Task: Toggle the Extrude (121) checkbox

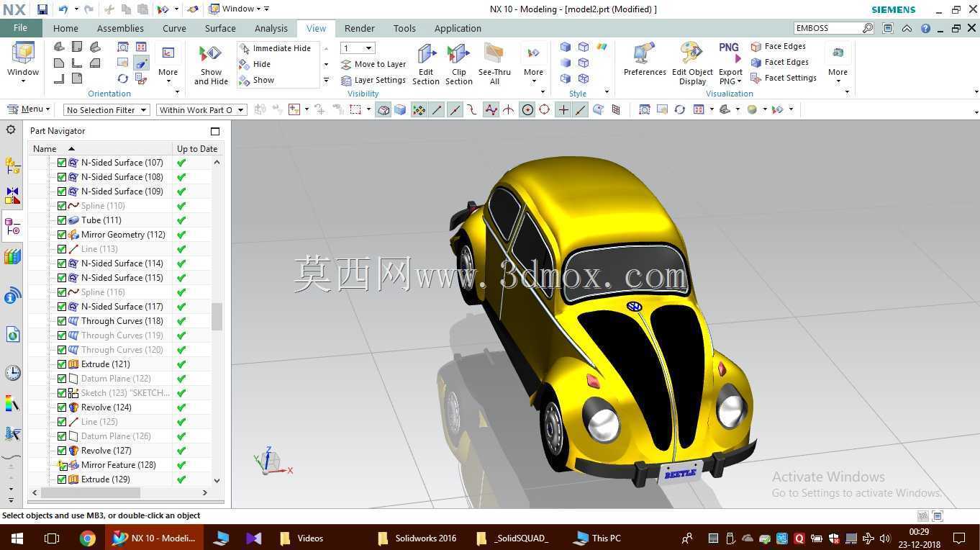Action: pos(62,364)
